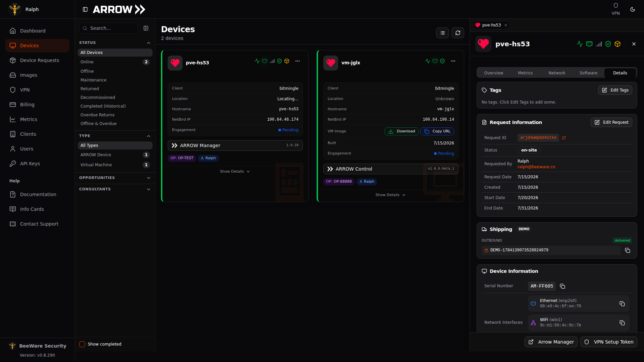Filter type to ARROW Device

coord(115,155)
